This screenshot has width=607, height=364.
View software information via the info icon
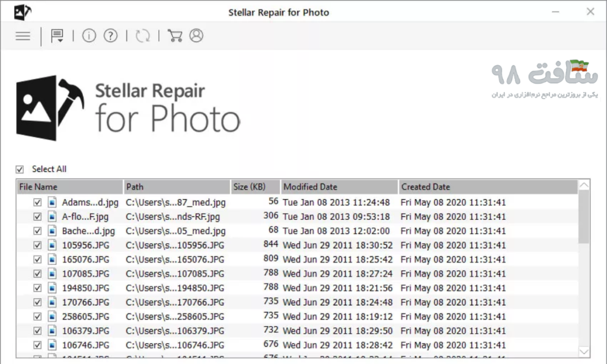coord(88,36)
